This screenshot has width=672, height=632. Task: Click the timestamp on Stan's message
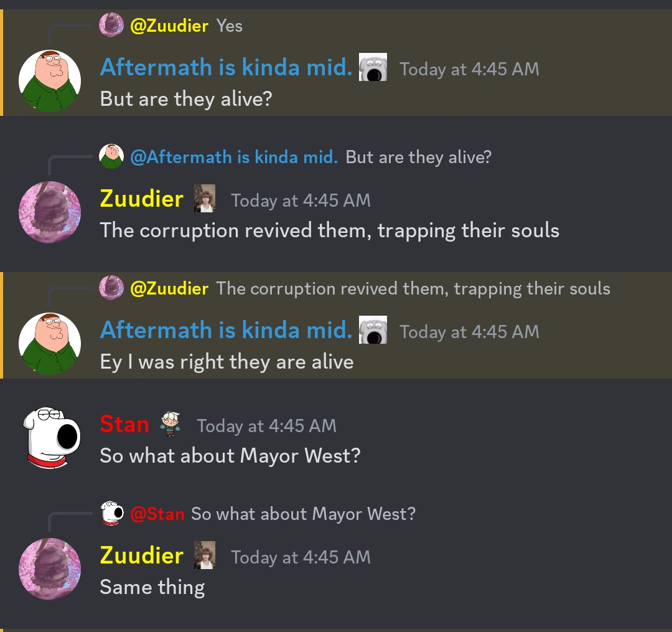click(x=266, y=426)
